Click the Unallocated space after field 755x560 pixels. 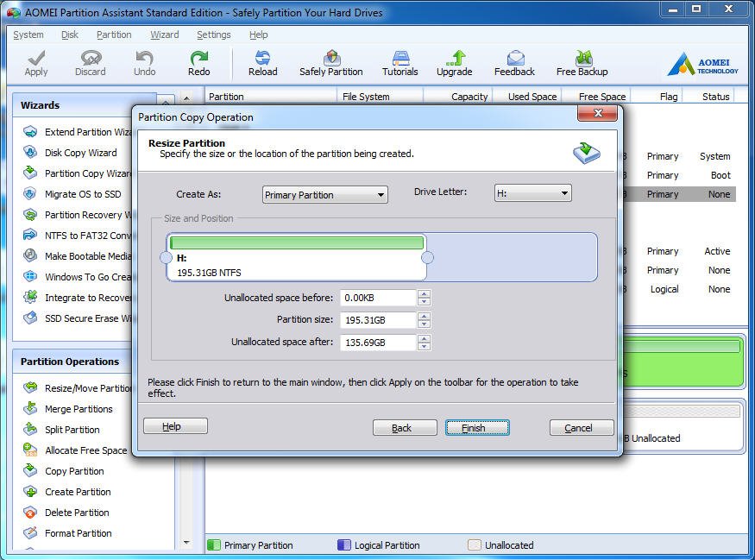378,343
